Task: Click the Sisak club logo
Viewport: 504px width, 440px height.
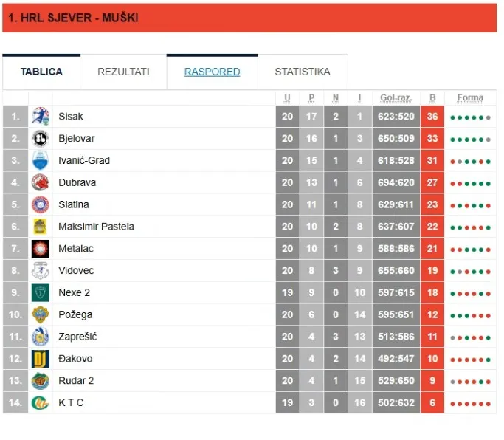Action: tap(40, 117)
